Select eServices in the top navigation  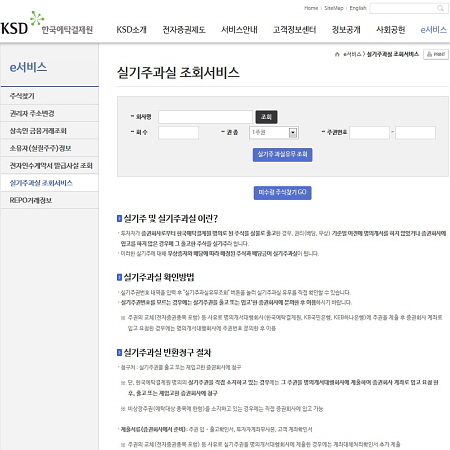434,30
